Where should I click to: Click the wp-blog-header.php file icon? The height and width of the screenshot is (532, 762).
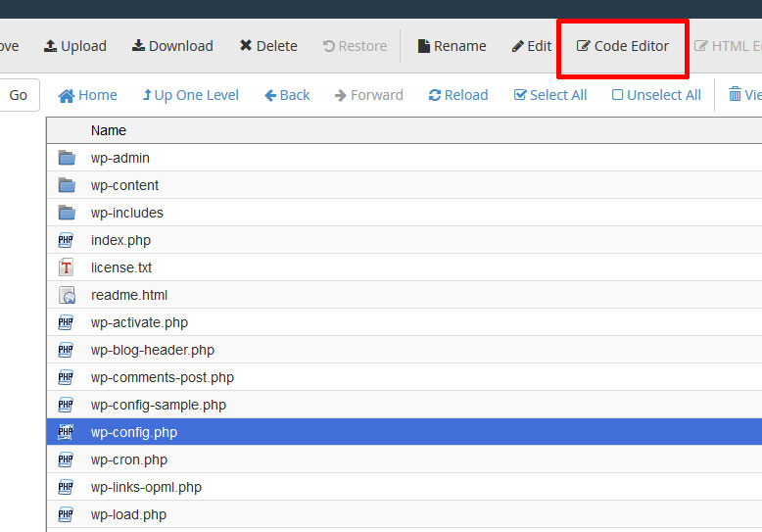coord(66,350)
